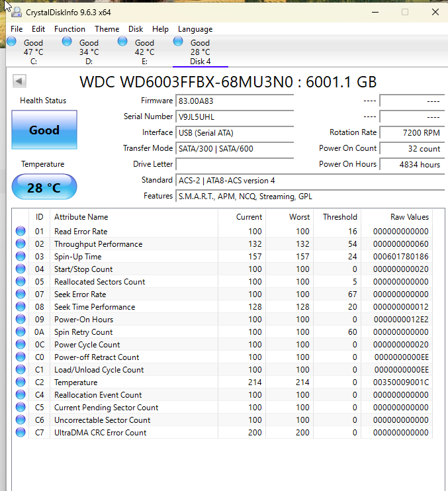
Task: Click the Rotation Rate value 7200 RPM
Action: [x=412, y=133]
